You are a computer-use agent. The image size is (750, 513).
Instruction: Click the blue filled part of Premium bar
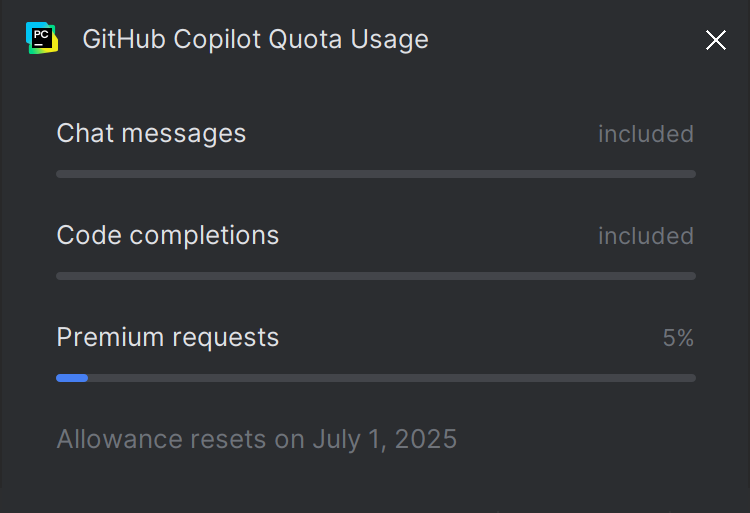coord(72,378)
